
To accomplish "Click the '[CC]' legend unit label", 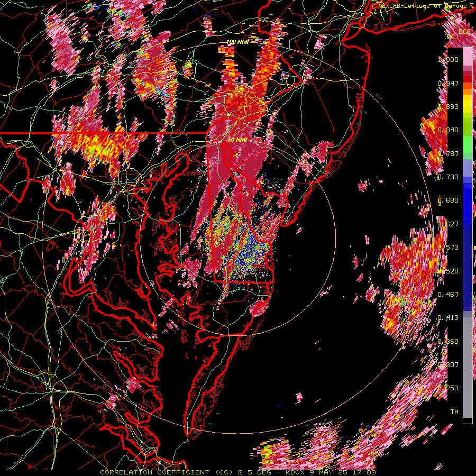I will coord(452,36).
